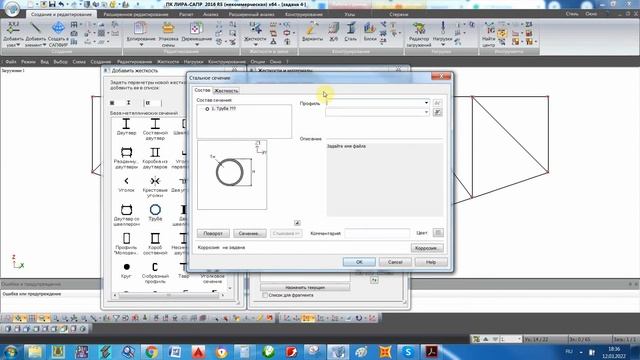Viewport: 640px width, 360px height.
Task: Pick the С-образный профиль section icon
Action: coord(155,267)
